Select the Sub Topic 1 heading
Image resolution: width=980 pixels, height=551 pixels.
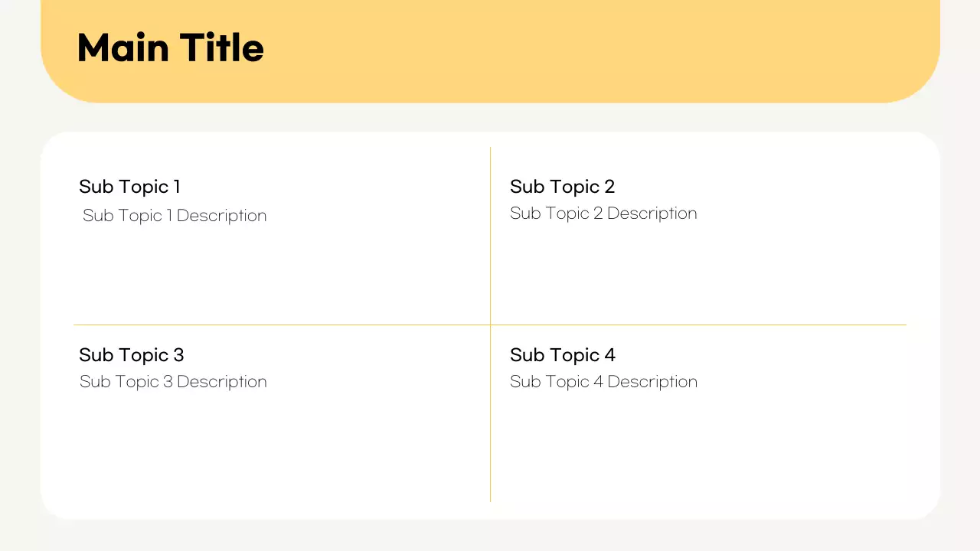coord(129,187)
